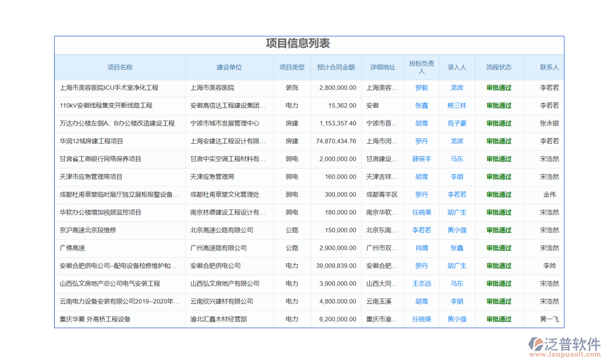The width and height of the screenshot is (607, 364).
Task: Click bidding manager 任晓渠 for 重庆华夏 project
Action: [421, 318]
